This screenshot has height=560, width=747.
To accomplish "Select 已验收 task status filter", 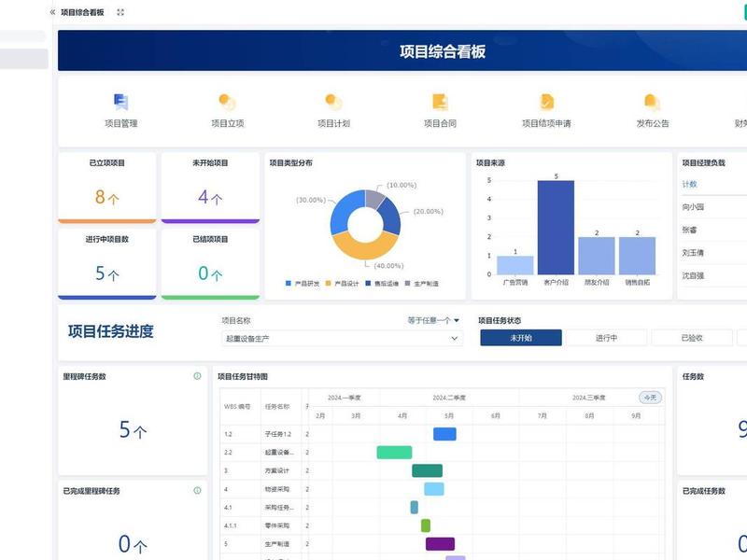I will tap(692, 338).
